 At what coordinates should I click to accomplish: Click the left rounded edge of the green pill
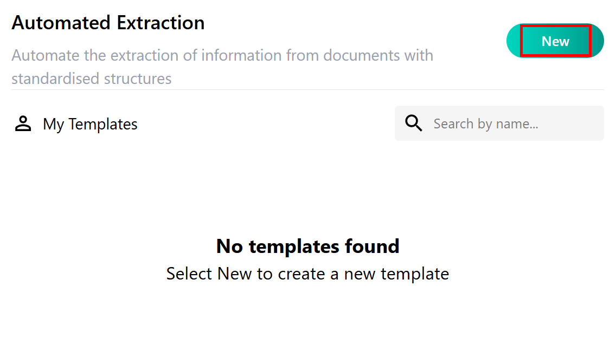click(513, 41)
